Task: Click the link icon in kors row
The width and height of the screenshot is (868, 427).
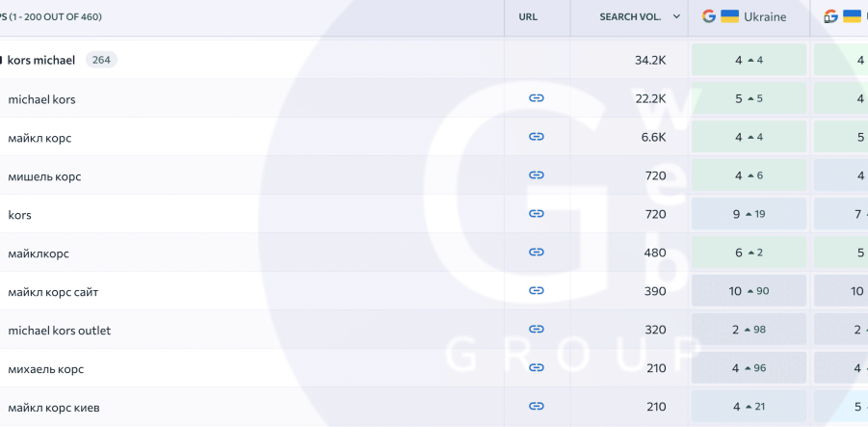Action: pyautogui.click(x=537, y=214)
